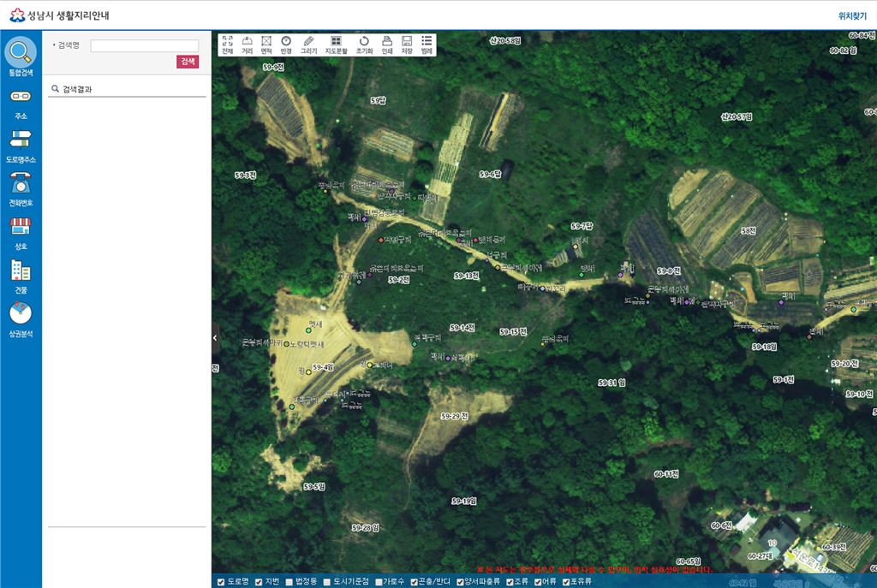Toggle the 가로수 layer checkbox
This screenshot has height=588, width=877.
379,582
